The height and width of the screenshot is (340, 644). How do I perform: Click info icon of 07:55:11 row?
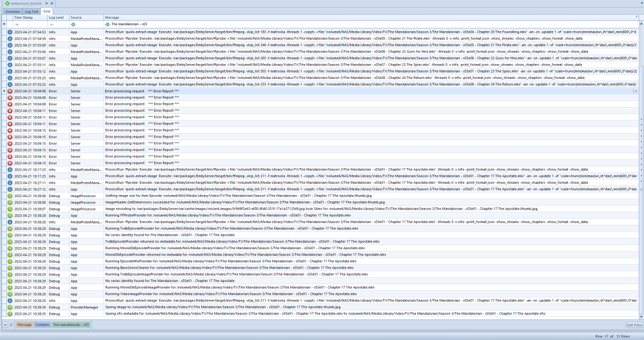10,64
